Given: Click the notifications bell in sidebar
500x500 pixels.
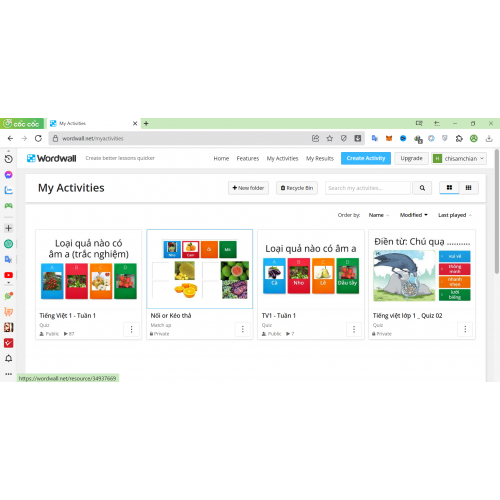Looking at the screenshot, I should [9, 358].
